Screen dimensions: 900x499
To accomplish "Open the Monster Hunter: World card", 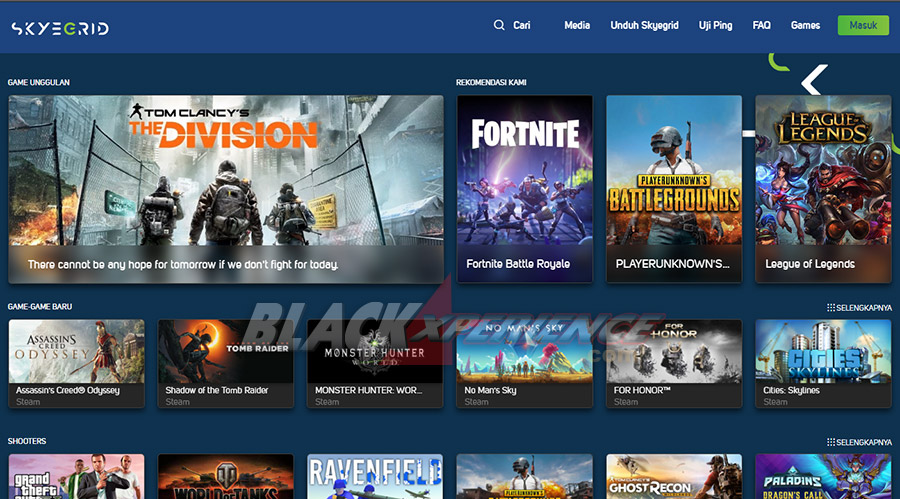I will click(x=375, y=363).
